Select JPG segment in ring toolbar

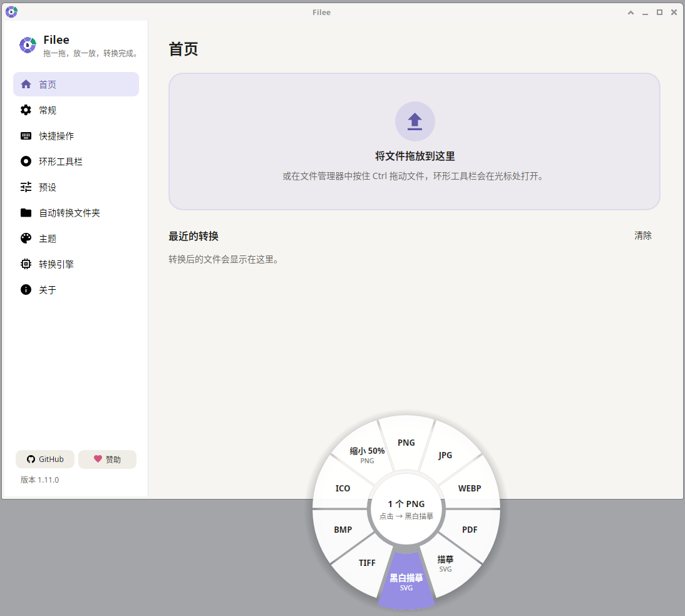click(x=445, y=454)
